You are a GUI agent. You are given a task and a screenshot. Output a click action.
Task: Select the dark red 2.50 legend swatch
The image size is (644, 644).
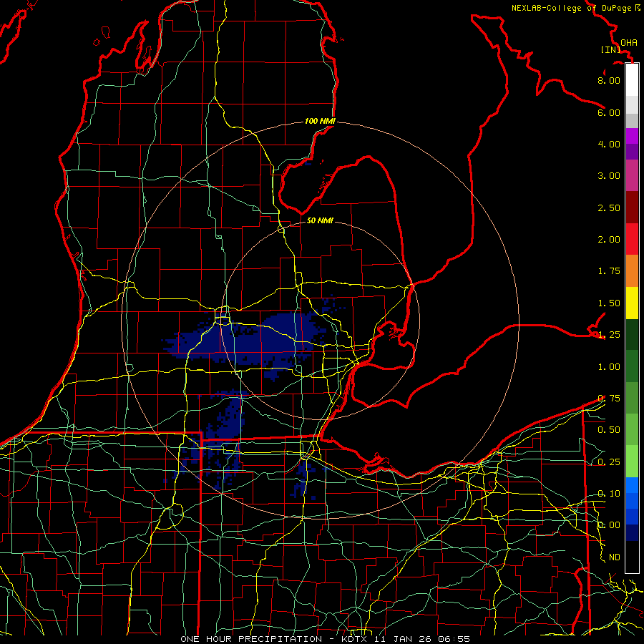(x=632, y=208)
